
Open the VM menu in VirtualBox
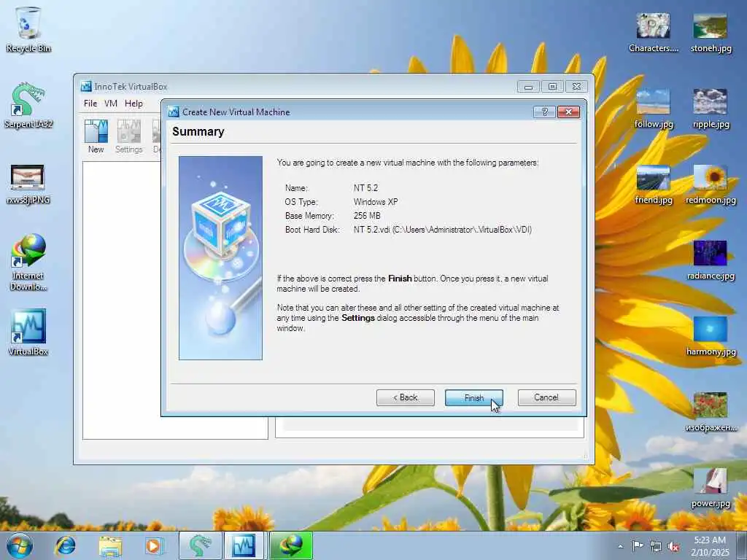click(x=111, y=104)
